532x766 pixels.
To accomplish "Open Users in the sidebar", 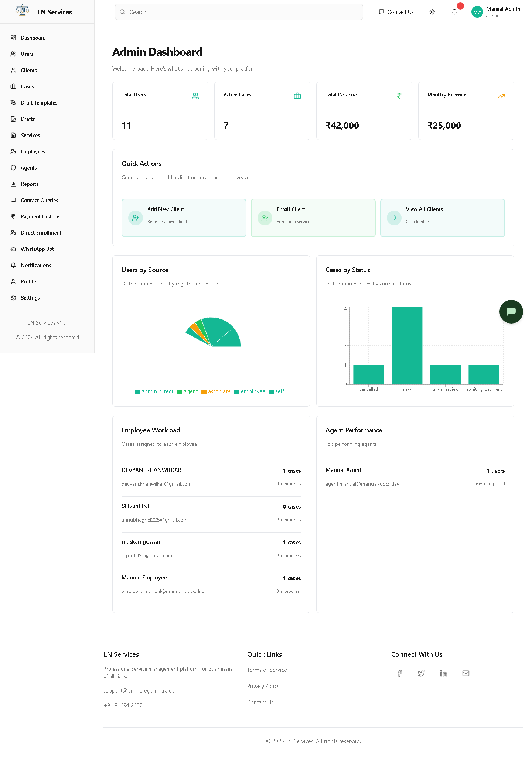I will [47, 54].
